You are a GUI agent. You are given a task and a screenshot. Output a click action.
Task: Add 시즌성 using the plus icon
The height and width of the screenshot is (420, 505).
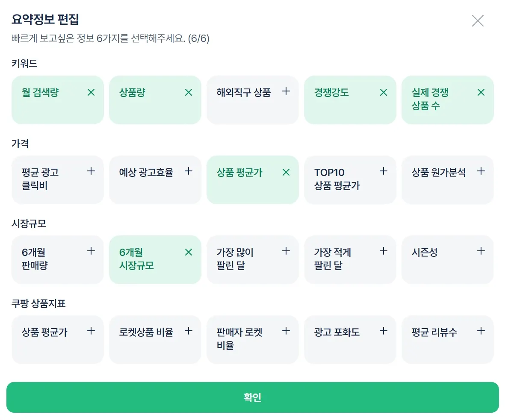tap(481, 251)
